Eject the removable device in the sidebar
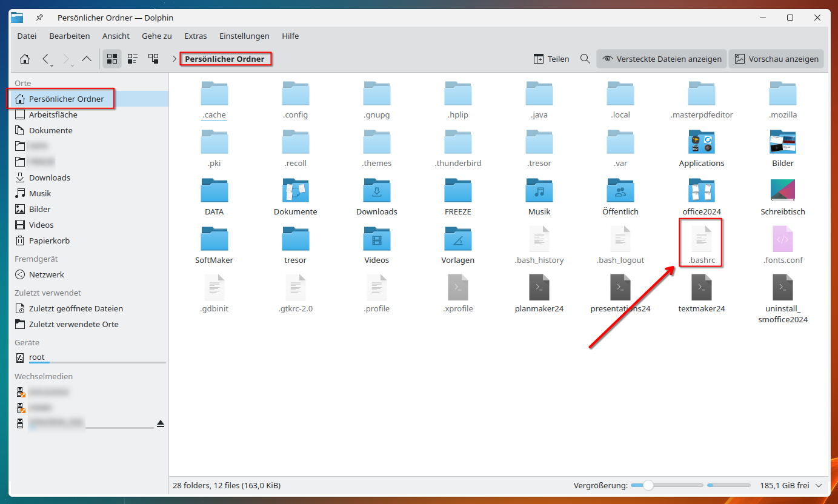 160,423
